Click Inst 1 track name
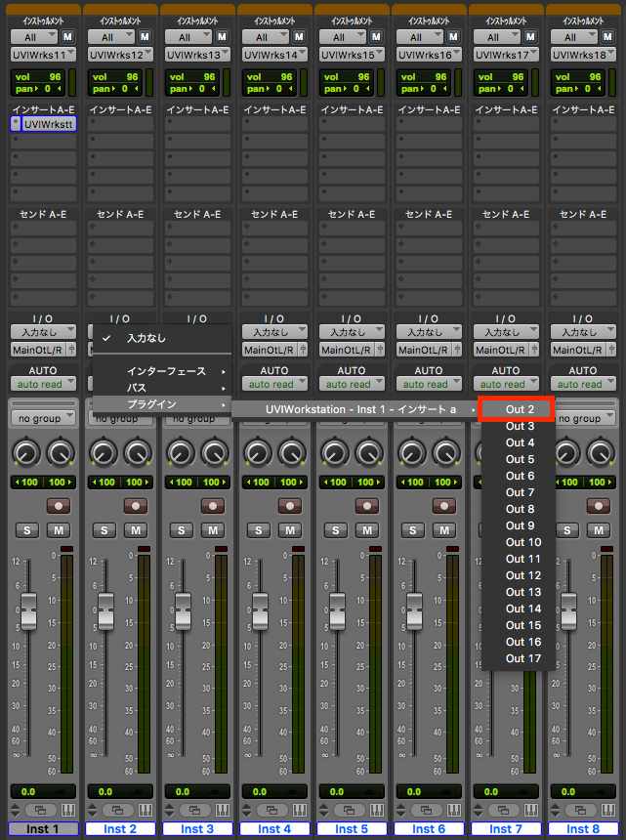This screenshot has height=840, width=626. pos(43,828)
